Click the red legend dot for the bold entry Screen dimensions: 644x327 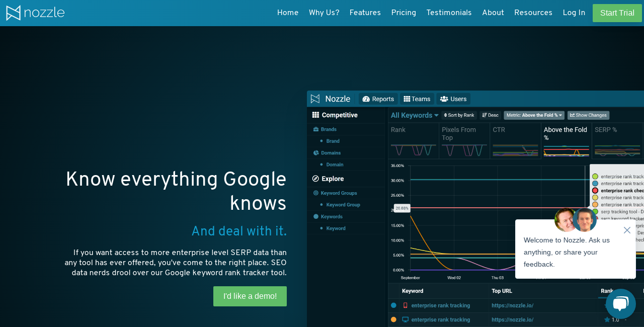(x=595, y=191)
